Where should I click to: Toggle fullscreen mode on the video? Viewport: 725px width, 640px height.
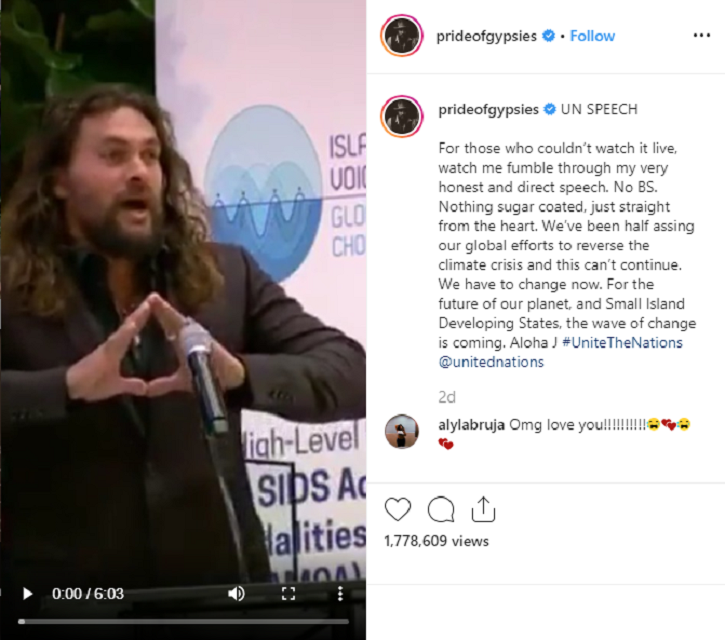[x=289, y=593]
